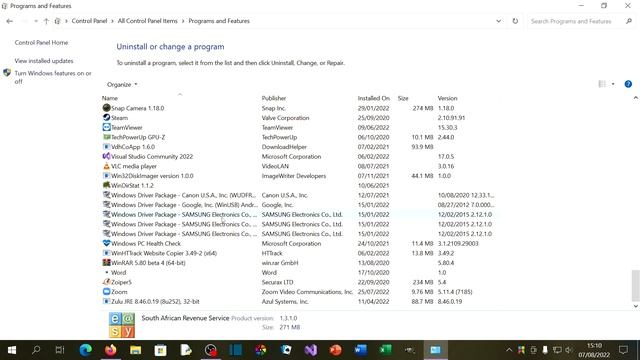Click Turn Windows features on or off
Screen dimensions: 640x360
tap(53, 77)
